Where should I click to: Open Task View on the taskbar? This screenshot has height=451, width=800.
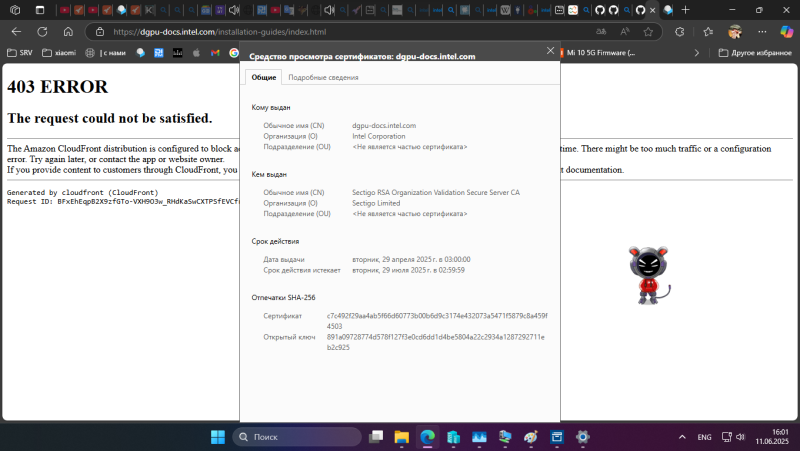(x=376, y=437)
